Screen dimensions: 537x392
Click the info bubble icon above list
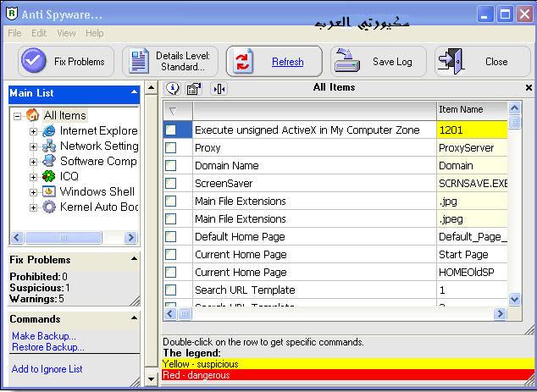173,89
